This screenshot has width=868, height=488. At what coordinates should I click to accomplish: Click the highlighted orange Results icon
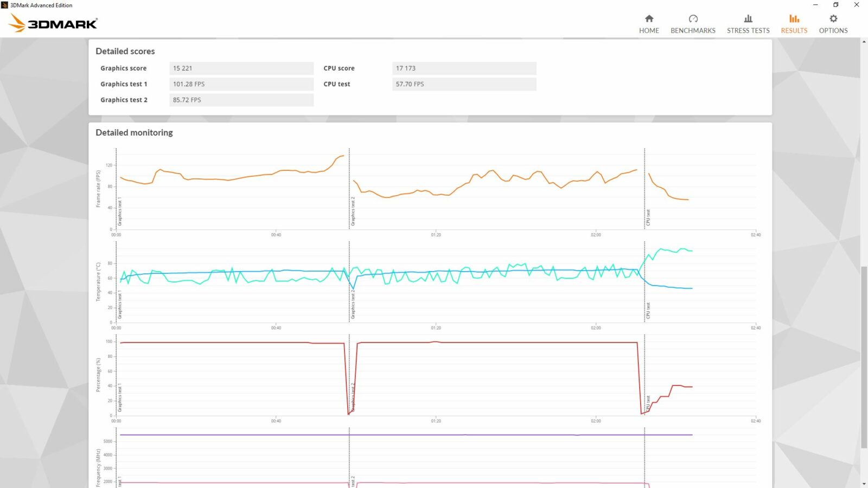coord(794,18)
